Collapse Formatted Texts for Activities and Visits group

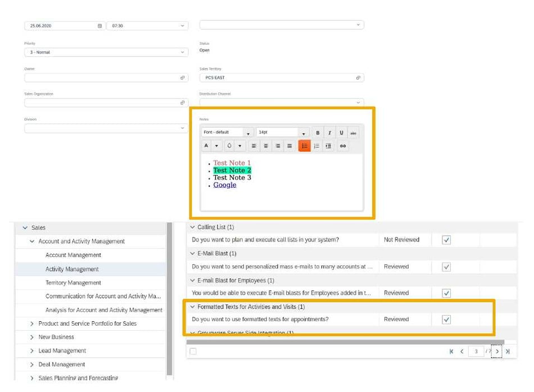(x=192, y=307)
